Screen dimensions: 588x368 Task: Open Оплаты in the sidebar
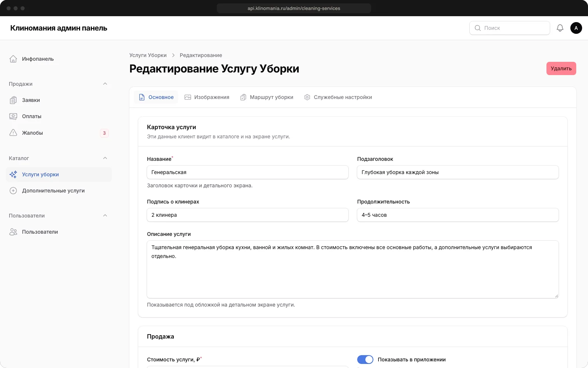point(59,116)
